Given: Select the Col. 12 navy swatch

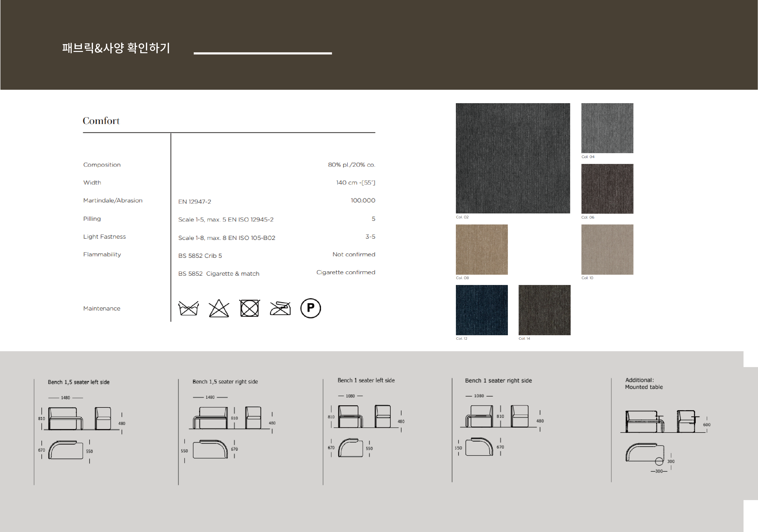Looking at the screenshot, I should pyautogui.click(x=482, y=310).
